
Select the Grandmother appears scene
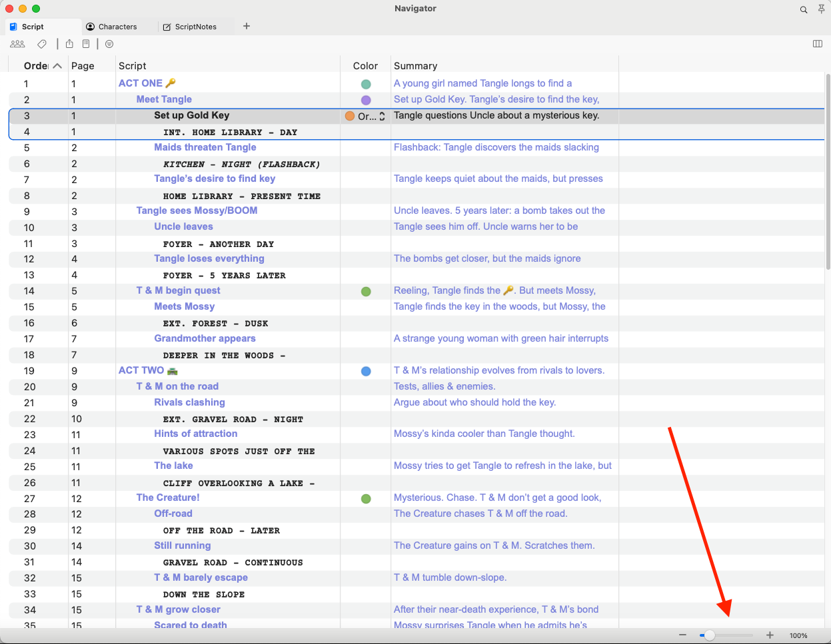(x=205, y=338)
